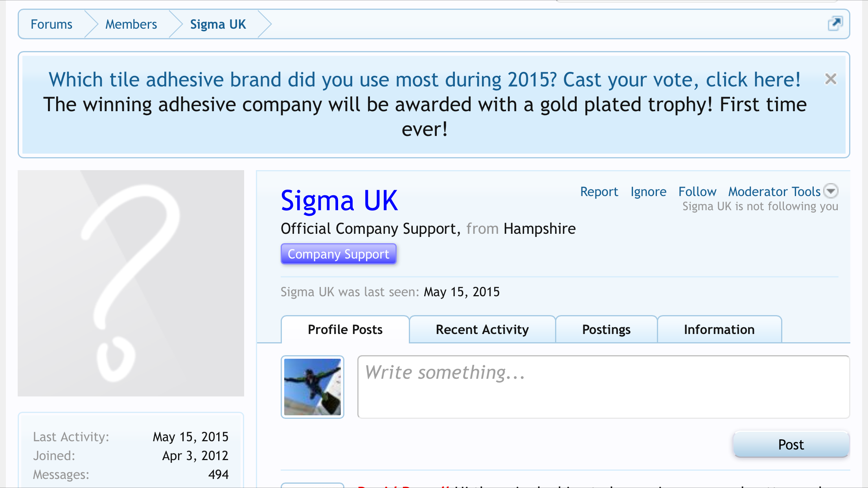Click the Sigma UK default avatar image
The width and height of the screenshot is (868, 488).
(131, 283)
